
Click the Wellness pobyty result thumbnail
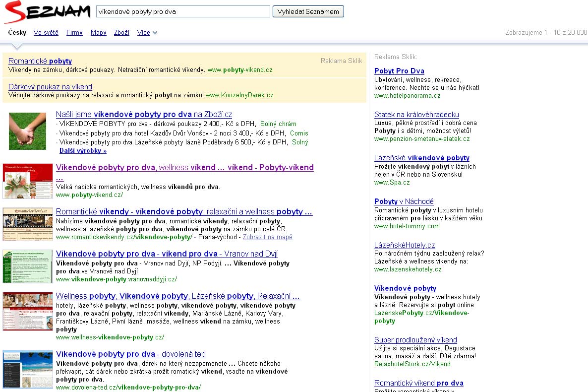point(28,311)
